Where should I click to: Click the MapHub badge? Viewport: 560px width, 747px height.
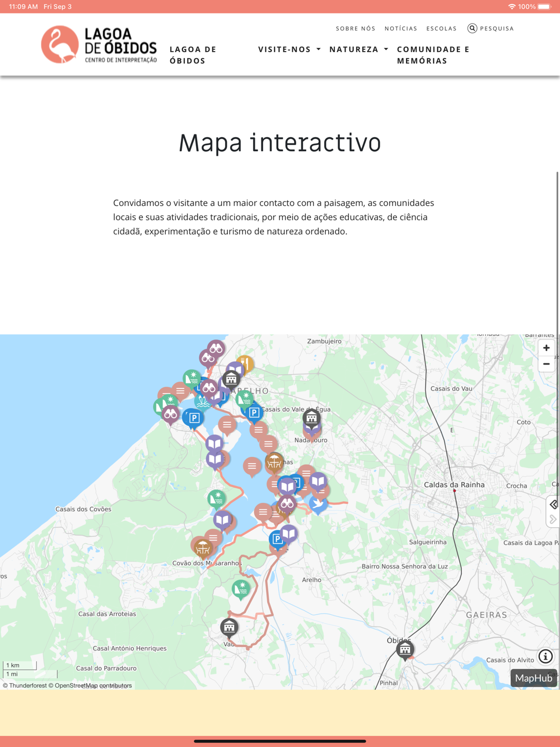(x=534, y=678)
